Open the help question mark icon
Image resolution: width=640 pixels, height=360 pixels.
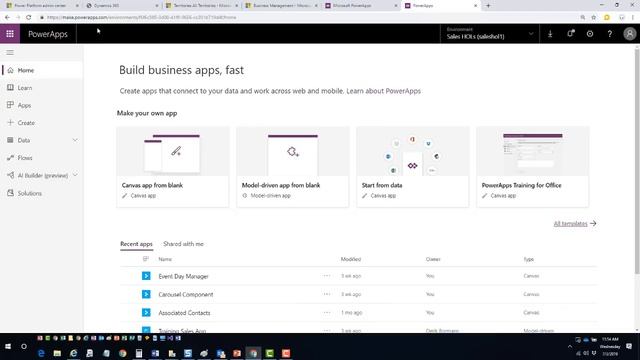tap(610, 34)
